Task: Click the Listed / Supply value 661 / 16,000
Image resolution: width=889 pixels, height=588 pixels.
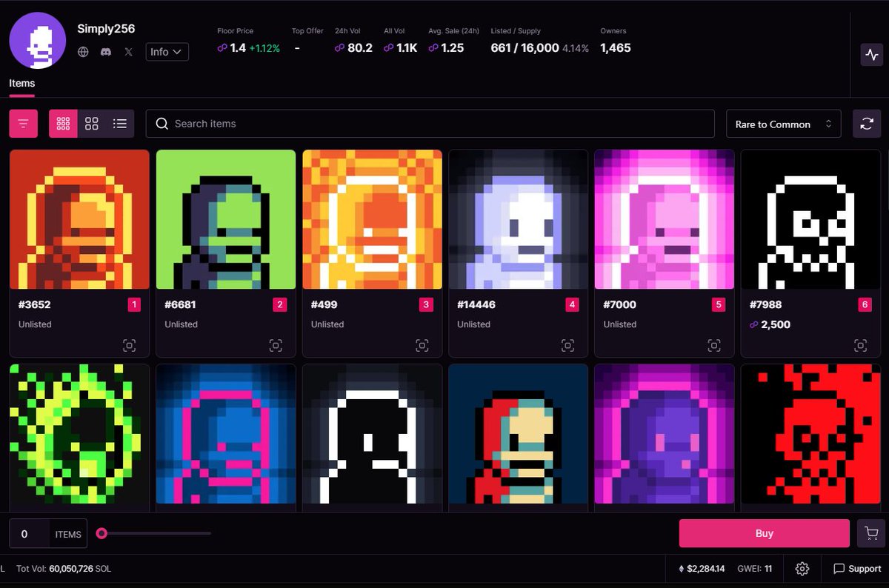Action: click(x=525, y=47)
